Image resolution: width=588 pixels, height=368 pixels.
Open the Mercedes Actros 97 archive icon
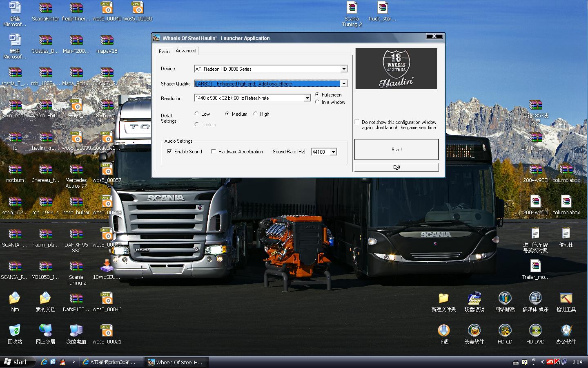tap(76, 170)
